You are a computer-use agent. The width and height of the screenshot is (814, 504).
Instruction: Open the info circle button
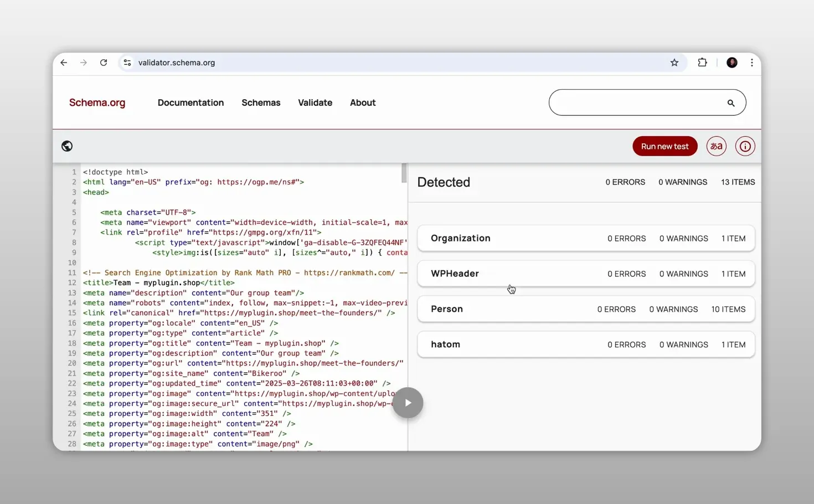745,146
